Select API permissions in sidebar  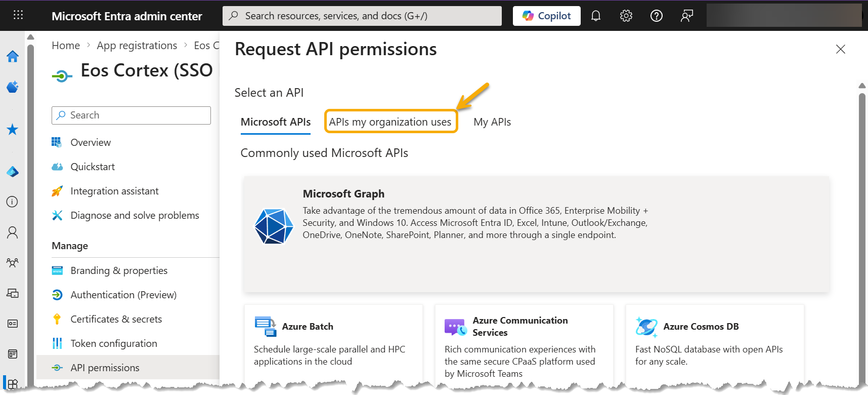click(x=128, y=368)
